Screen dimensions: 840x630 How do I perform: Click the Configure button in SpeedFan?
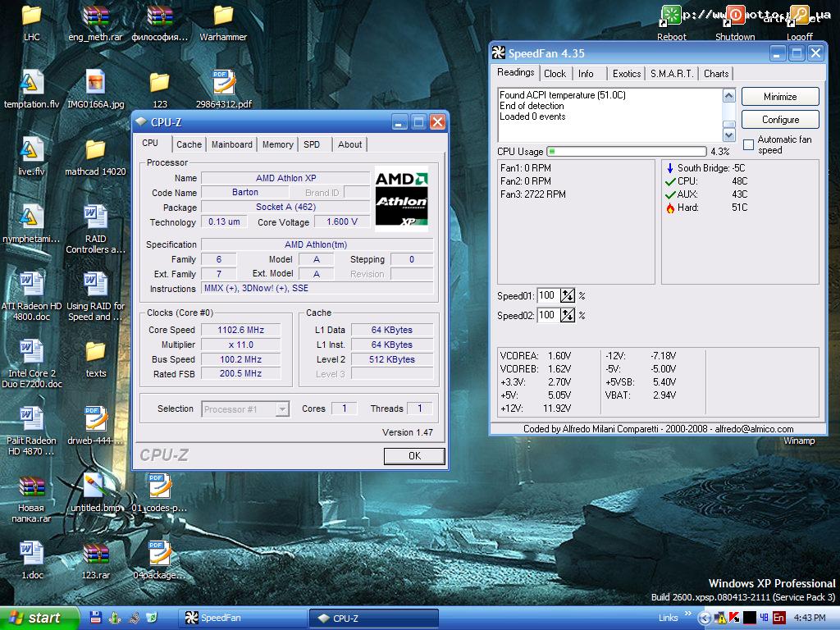click(779, 119)
